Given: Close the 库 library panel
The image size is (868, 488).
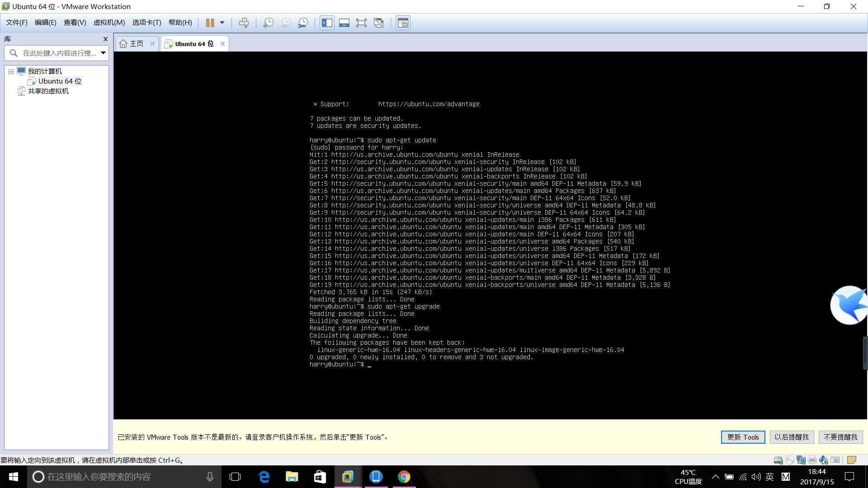Looking at the screenshot, I should 105,39.
